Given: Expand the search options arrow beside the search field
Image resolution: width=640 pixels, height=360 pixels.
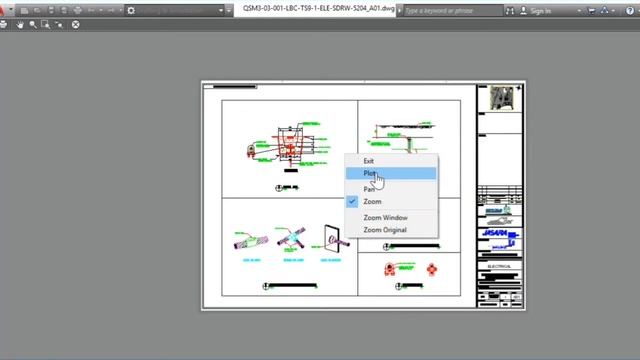Looking at the screenshot, I should tap(399, 11).
